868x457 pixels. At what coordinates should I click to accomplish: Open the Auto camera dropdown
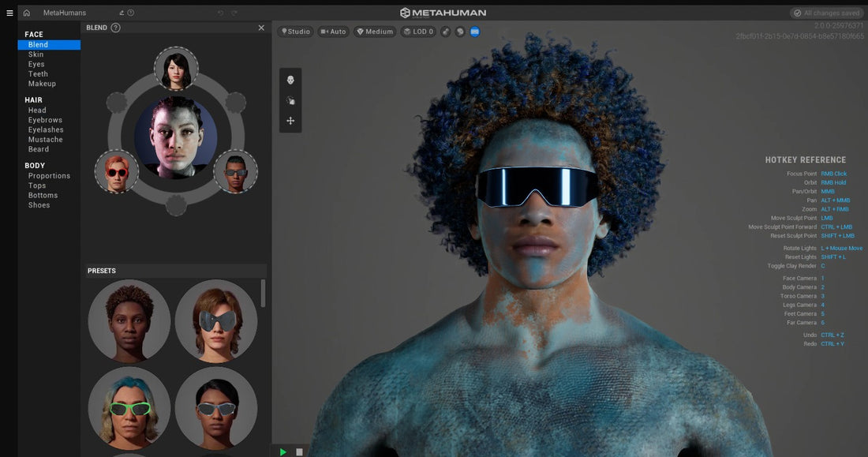(334, 32)
